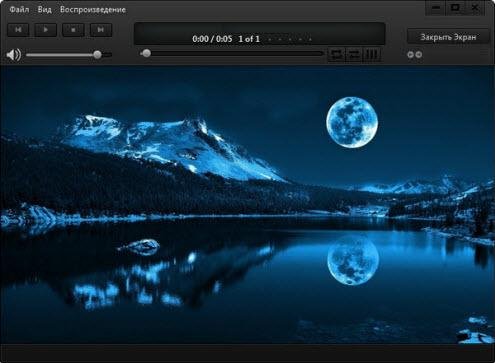The image size is (495, 363).
Task: Start playback with the Play button
Action: [46, 30]
